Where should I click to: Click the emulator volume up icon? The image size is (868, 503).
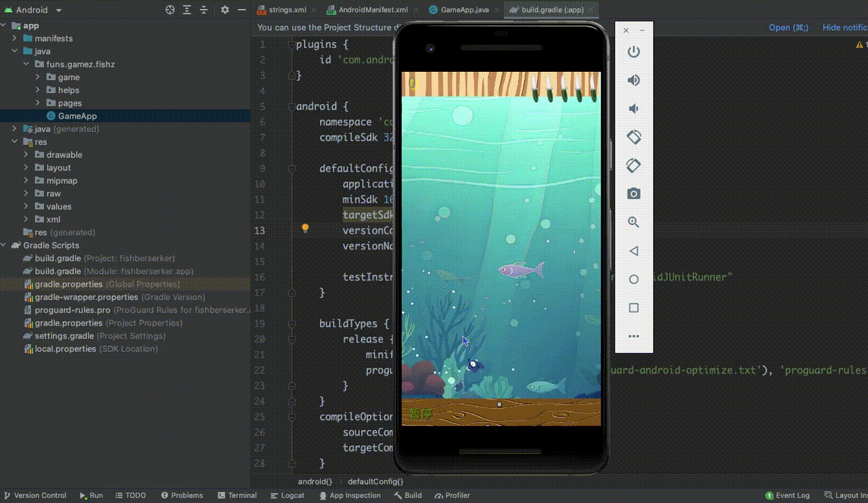[634, 80]
